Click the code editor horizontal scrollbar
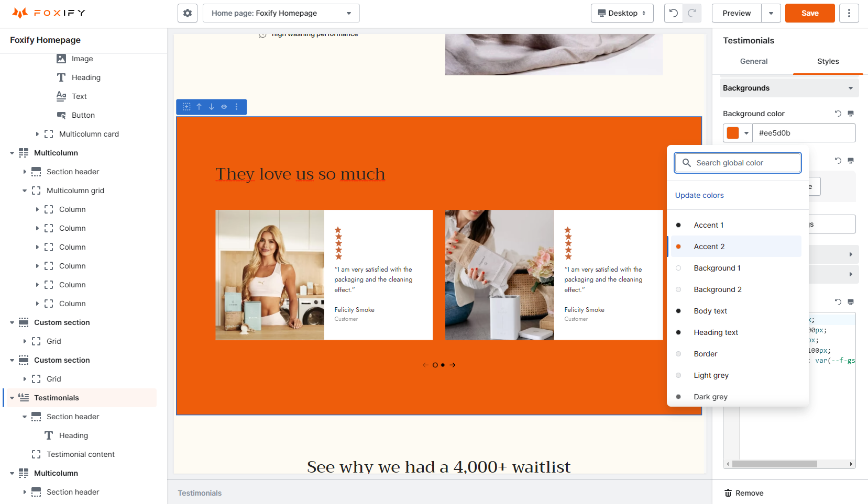 (x=775, y=464)
